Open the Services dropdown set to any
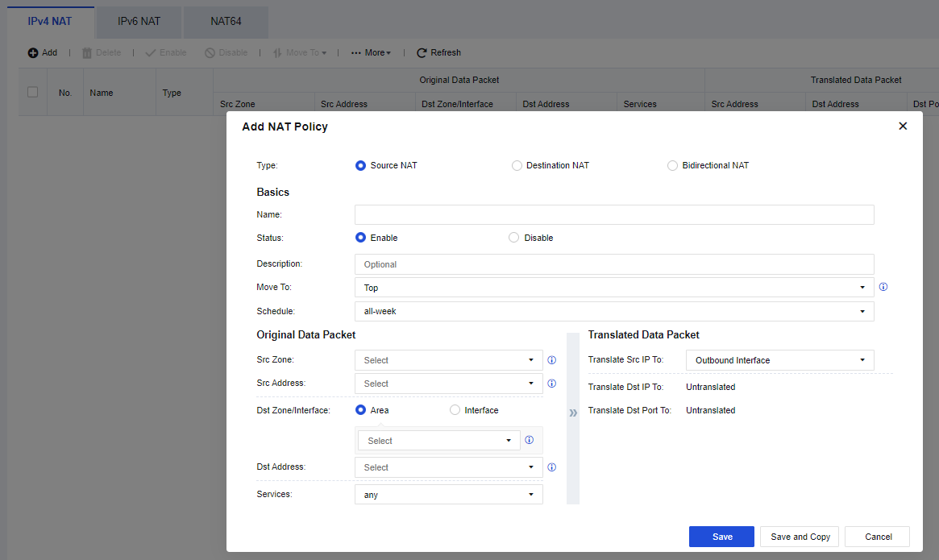The width and height of the screenshot is (939, 560). pyautogui.click(x=448, y=495)
